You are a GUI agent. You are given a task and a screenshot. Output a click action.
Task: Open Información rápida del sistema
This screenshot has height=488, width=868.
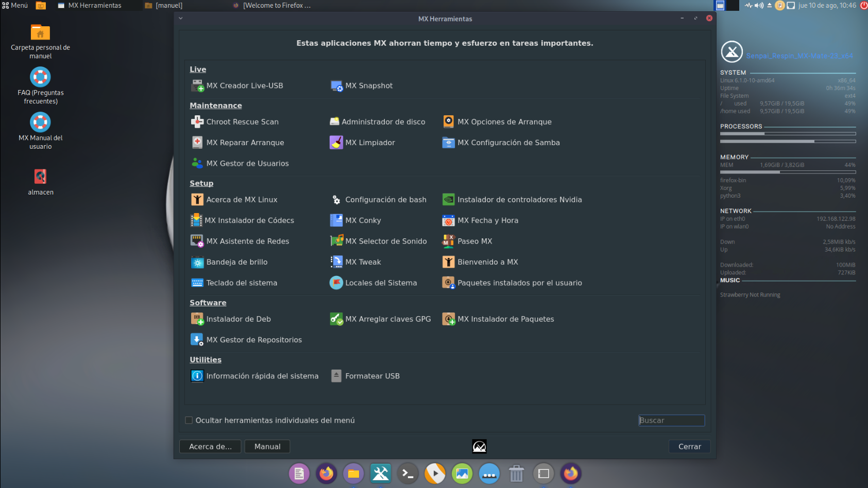click(x=255, y=376)
